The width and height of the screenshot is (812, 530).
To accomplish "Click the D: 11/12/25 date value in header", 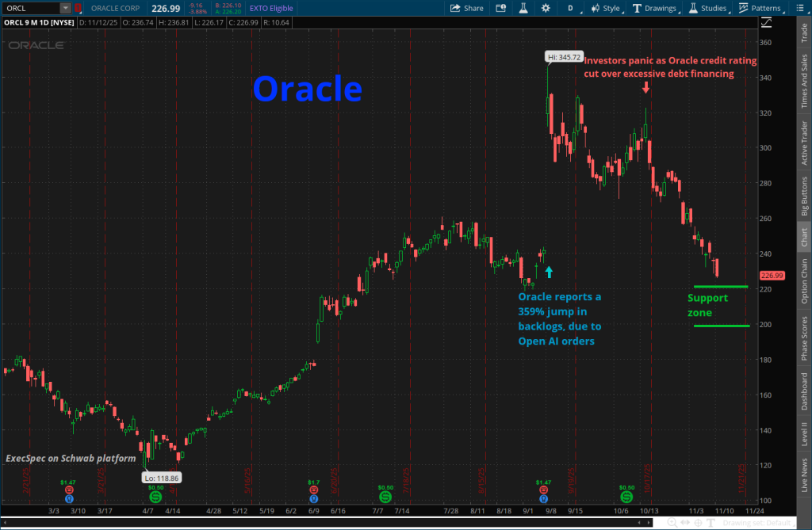I will (98, 23).
